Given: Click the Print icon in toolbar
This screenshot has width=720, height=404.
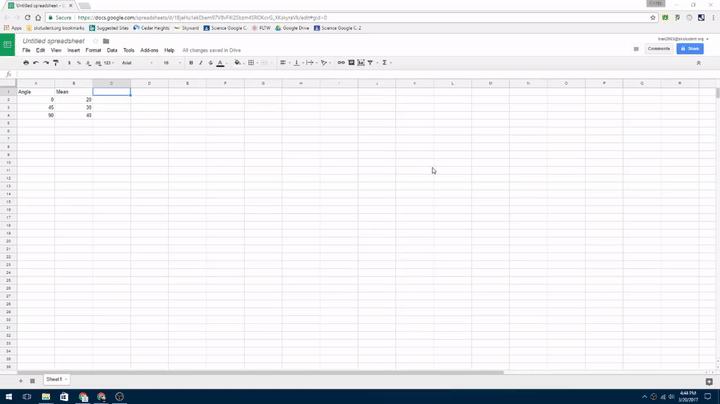Looking at the screenshot, I should [x=26, y=63].
